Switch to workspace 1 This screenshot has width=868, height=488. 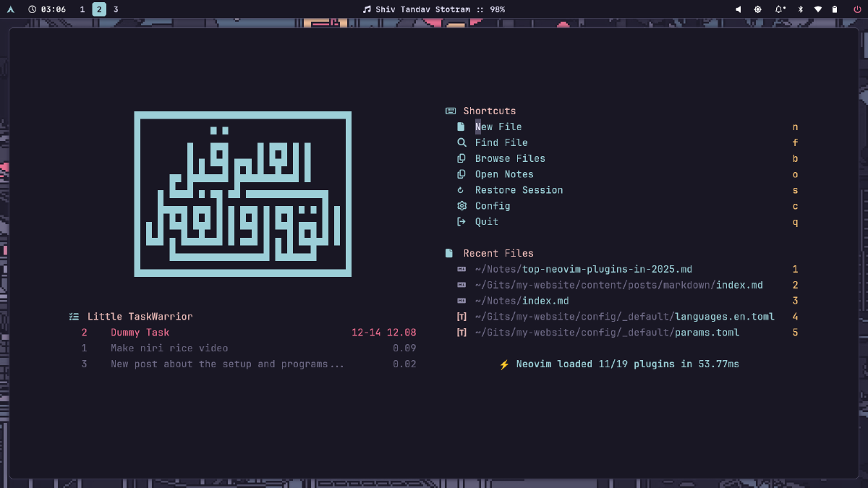point(82,9)
